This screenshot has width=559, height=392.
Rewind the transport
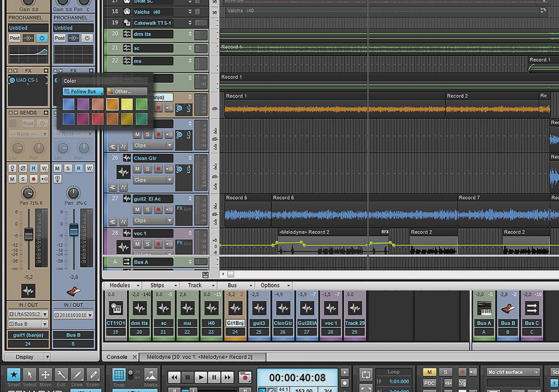[174, 377]
